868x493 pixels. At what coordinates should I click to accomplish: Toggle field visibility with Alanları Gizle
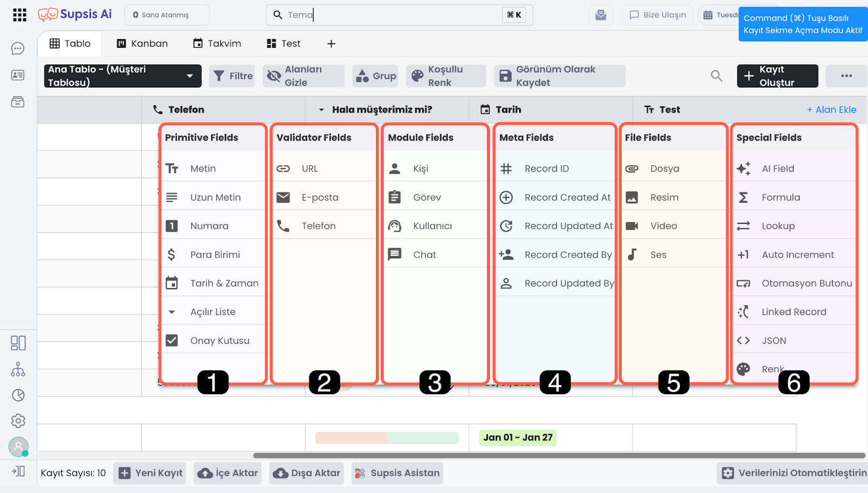tap(303, 76)
